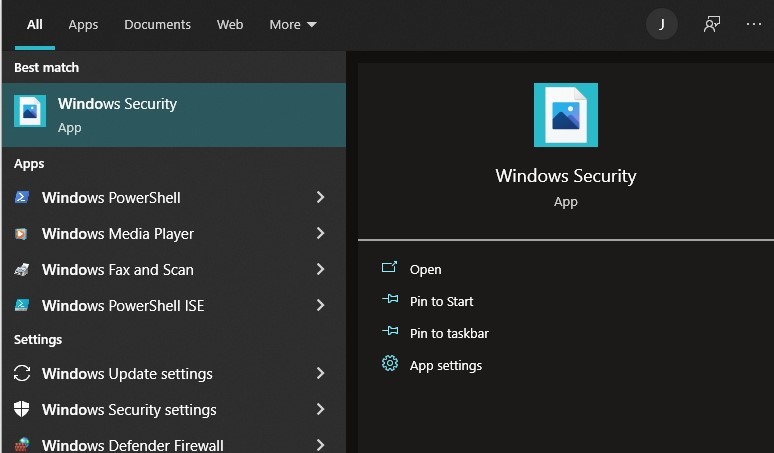774x453 pixels.
Task: Expand Windows Fax and Scan chevron
Action: click(x=320, y=269)
